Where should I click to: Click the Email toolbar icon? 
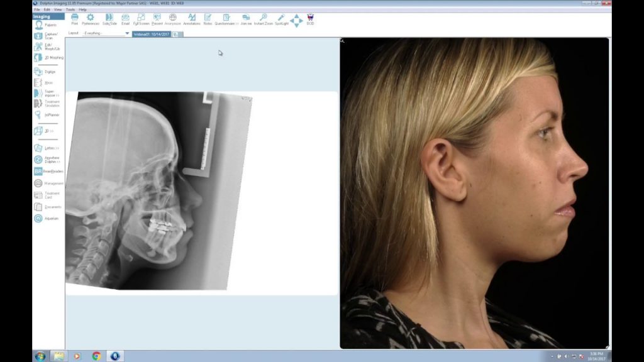(x=125, y=18)
